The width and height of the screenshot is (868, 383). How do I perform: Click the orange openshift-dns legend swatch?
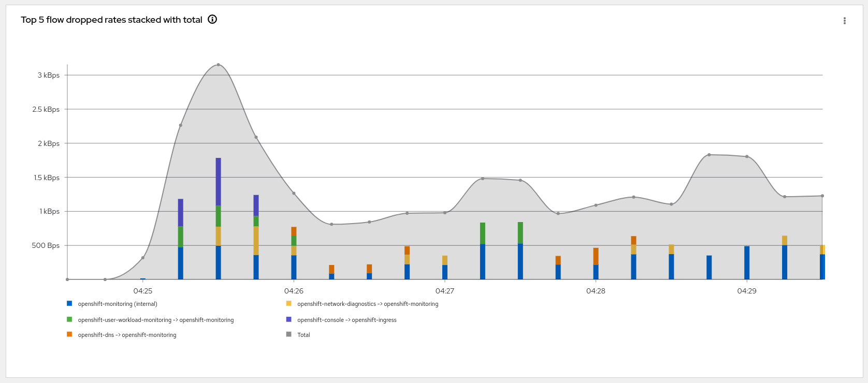[69, 334]
